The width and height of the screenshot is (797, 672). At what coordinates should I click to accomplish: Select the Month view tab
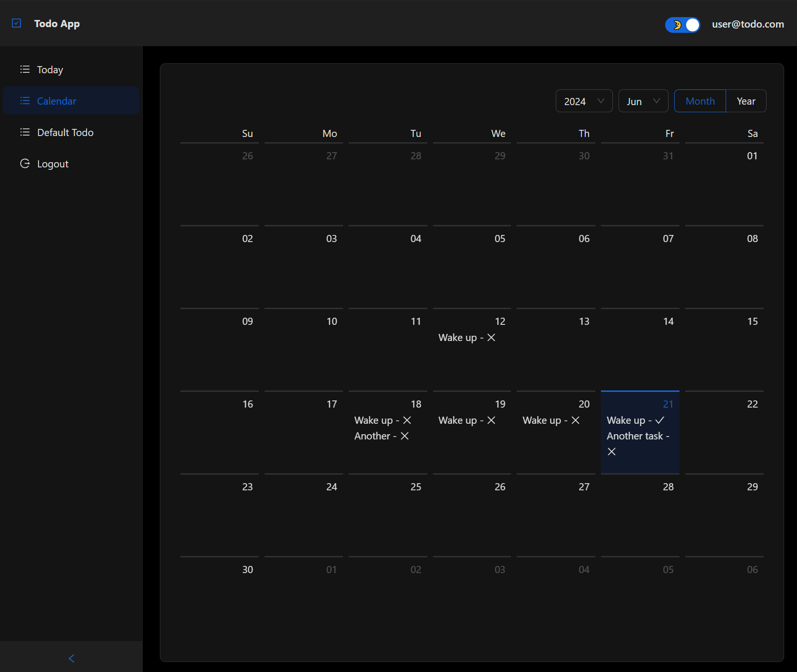pyautogui.click(x=699, y=101)
